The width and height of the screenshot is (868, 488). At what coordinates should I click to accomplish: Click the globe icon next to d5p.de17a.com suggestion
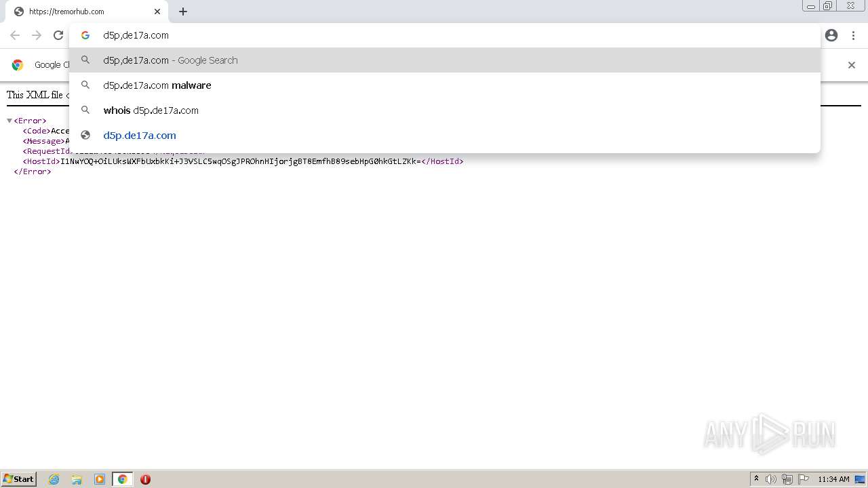(x=85, y=135)
